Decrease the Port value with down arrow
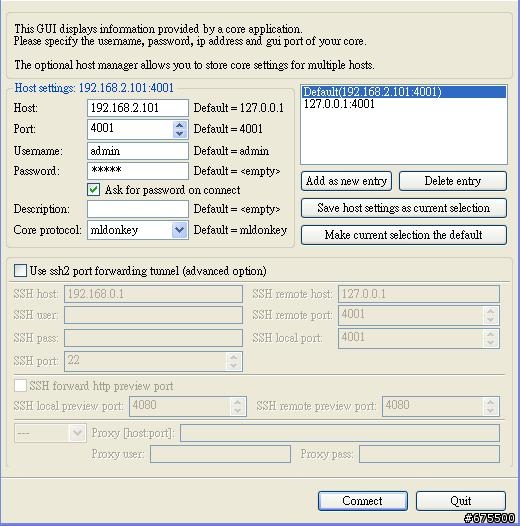 (x=179, y=134)
